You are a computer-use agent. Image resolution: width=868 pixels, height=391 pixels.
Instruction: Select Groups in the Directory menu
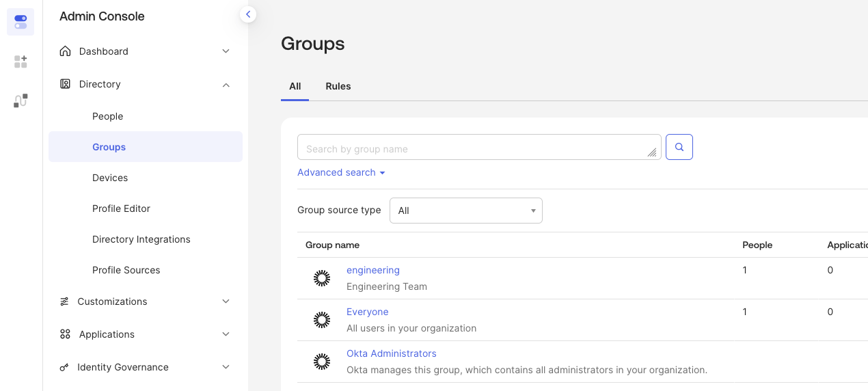click(146, 147)
